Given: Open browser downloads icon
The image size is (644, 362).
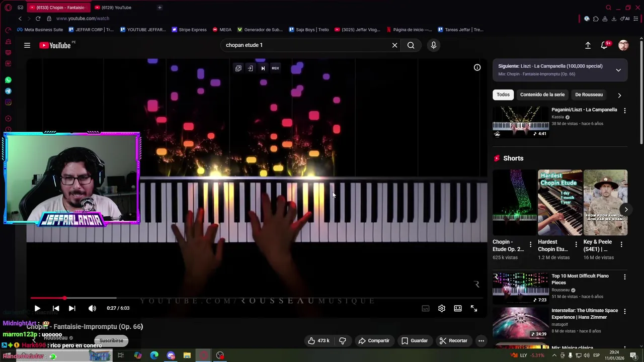Looking at the screenshot, I should click(614, 19).
